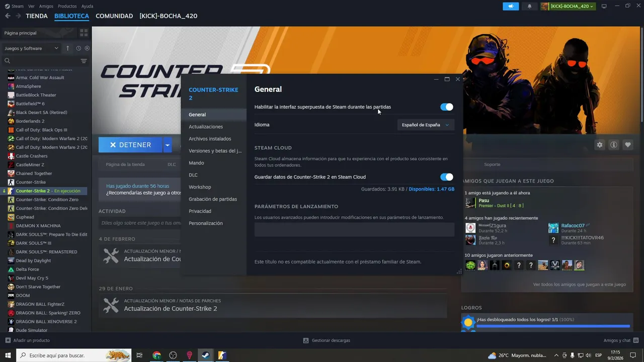This screenshot has height=362, width=644.
Task: Open the Amigos menu
Action: [x=46, y=6]
